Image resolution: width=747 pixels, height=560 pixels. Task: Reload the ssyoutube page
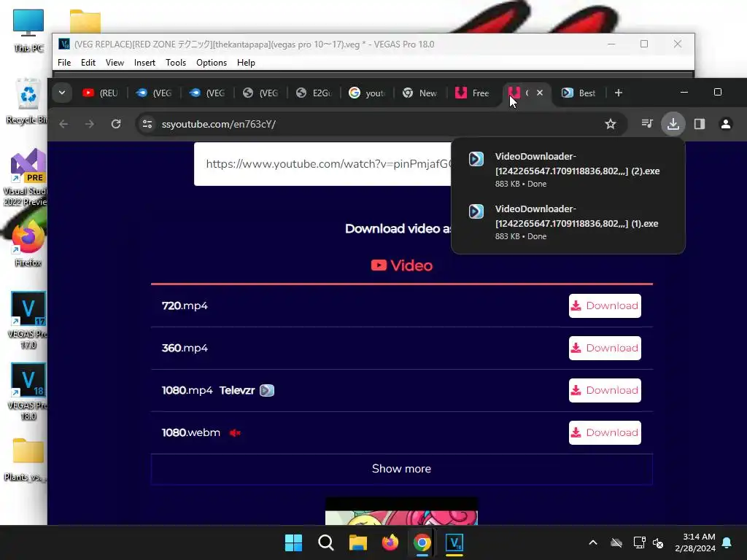coord(116,124)
